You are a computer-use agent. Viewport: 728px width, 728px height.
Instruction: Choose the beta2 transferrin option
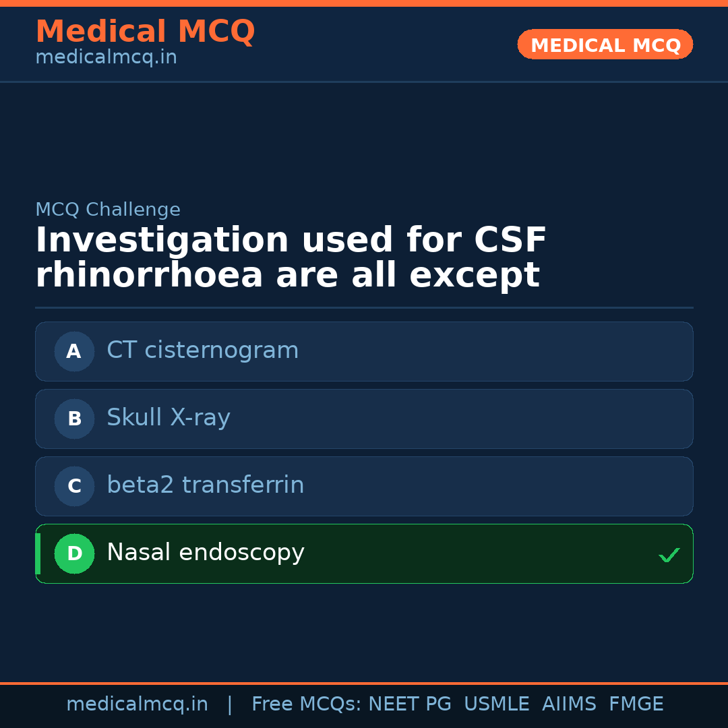pyautogui.click(x=206, y=485)
